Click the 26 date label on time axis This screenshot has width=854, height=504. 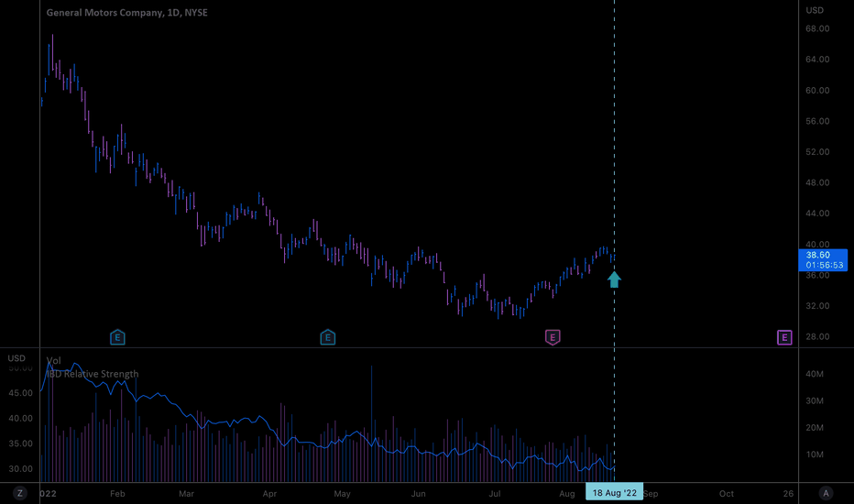coord(788,494)
